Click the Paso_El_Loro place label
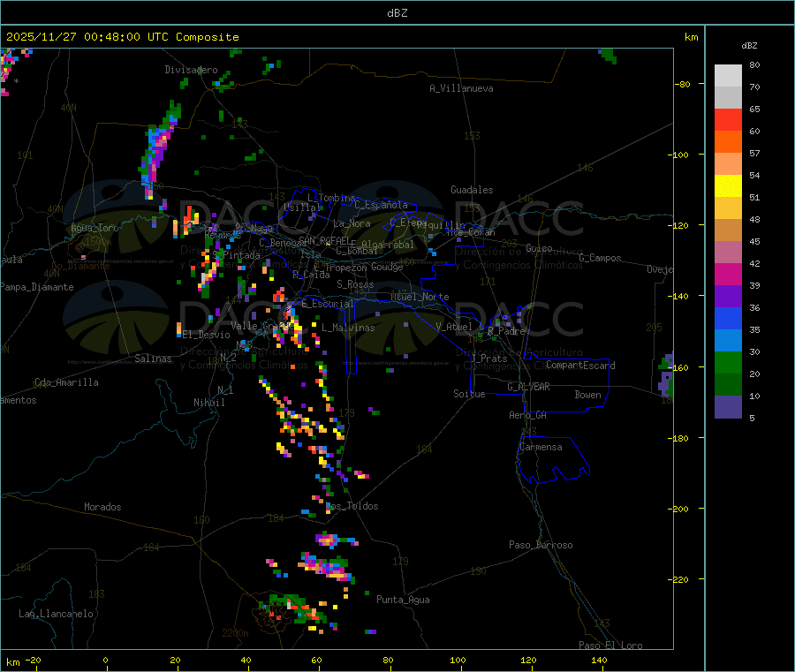This screenshot has height=672, width=795. pyautogui.click(x=610, y=646)
